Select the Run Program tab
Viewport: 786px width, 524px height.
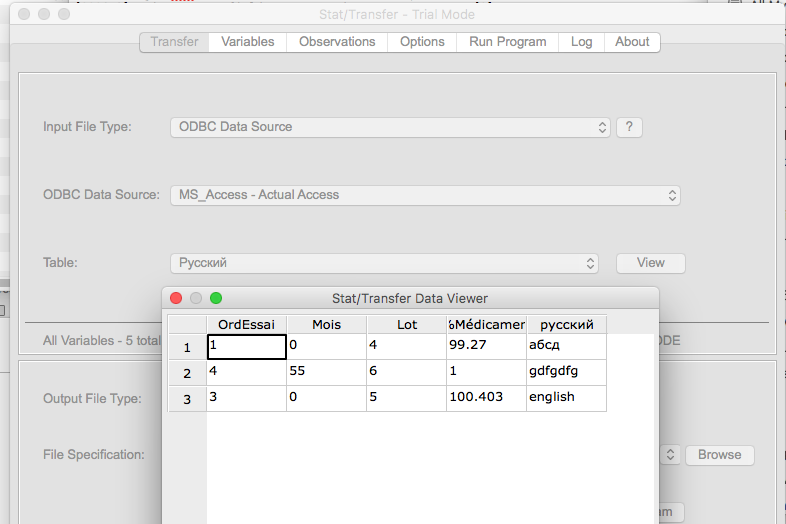pos(508,42)
